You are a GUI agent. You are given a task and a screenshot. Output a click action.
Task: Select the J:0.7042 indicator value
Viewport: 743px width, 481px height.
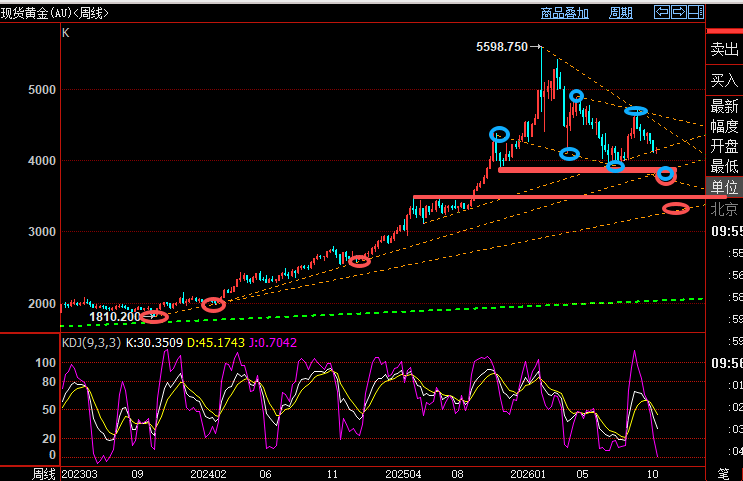[x=272, y=343]
